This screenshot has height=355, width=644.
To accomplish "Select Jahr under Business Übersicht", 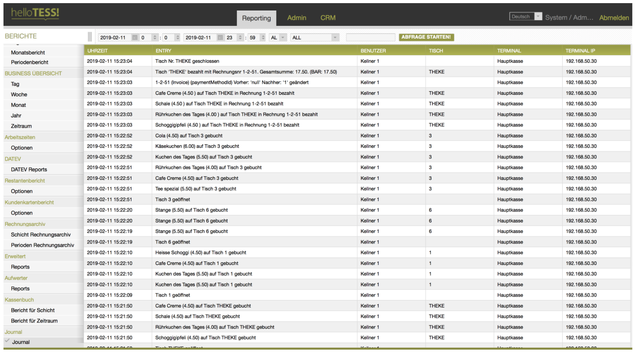I will [x=16, y=115].
